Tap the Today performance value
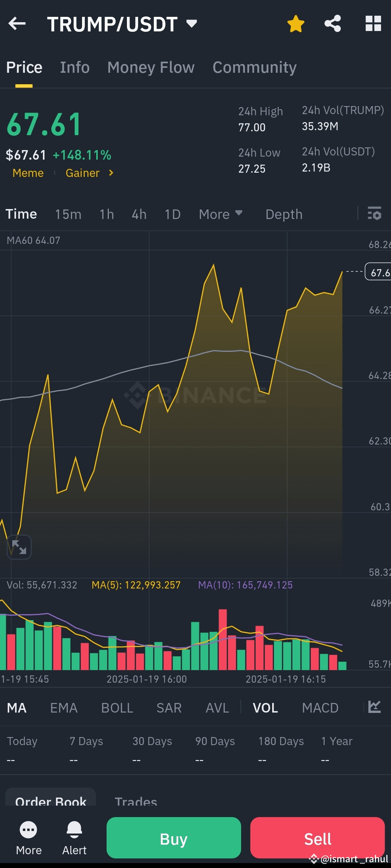This screenshot has width=391, height=868. 11,760
